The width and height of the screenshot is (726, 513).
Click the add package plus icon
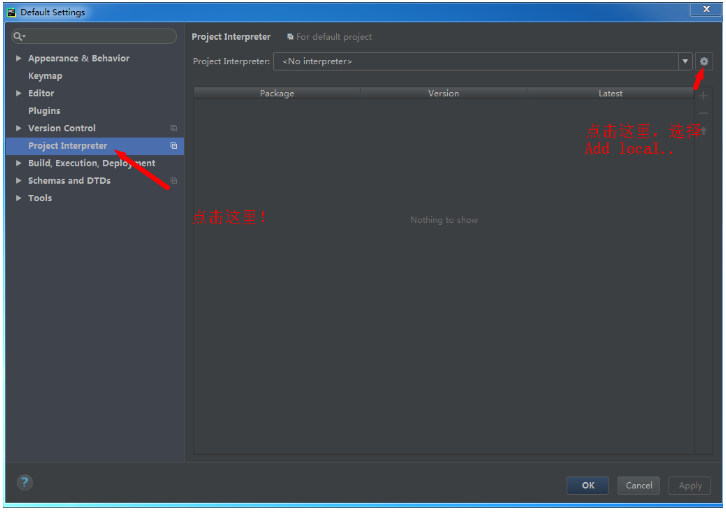point(703,96)
